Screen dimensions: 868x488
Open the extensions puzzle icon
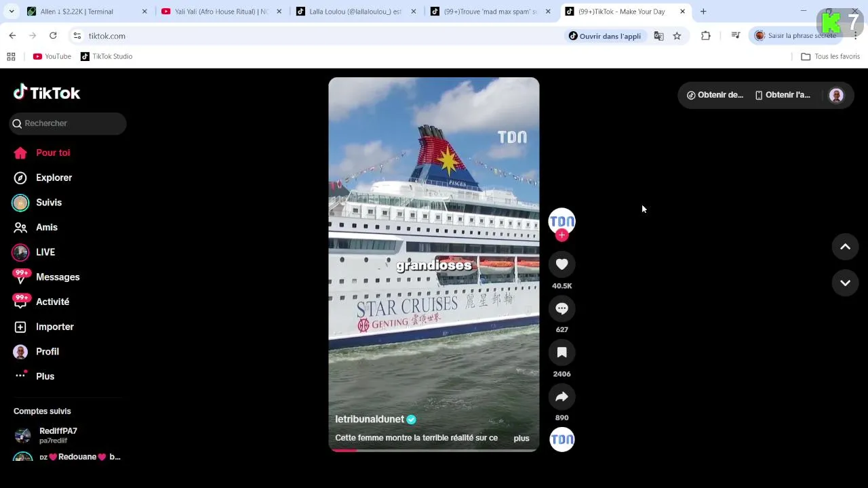pyautogui.click(x=706, y=36)
